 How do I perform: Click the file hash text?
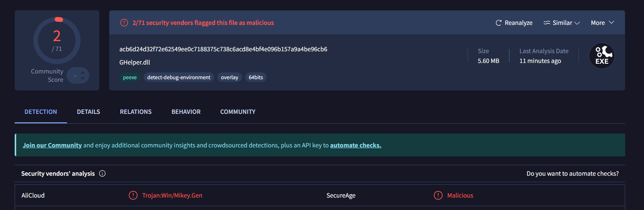coord(223,49)
